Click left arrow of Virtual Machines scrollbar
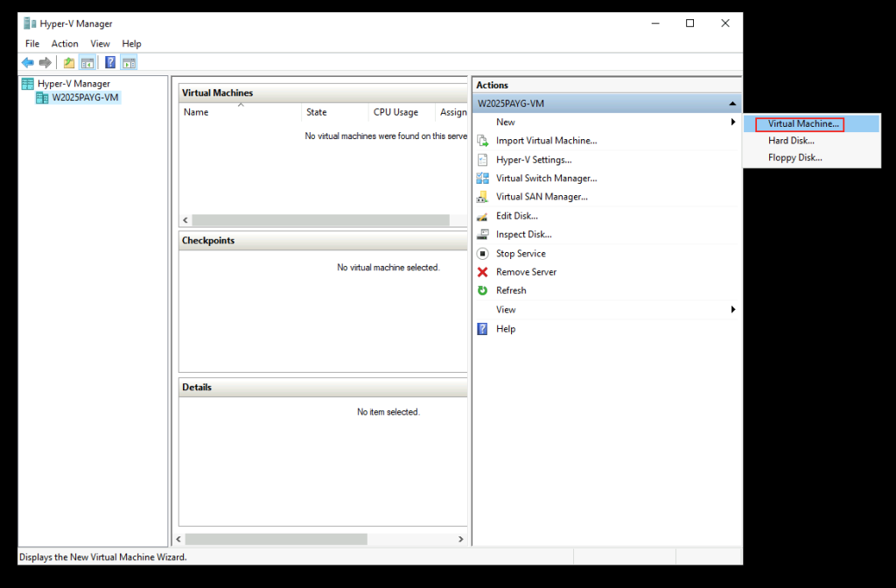896x588 pixels. click(185, 220)
